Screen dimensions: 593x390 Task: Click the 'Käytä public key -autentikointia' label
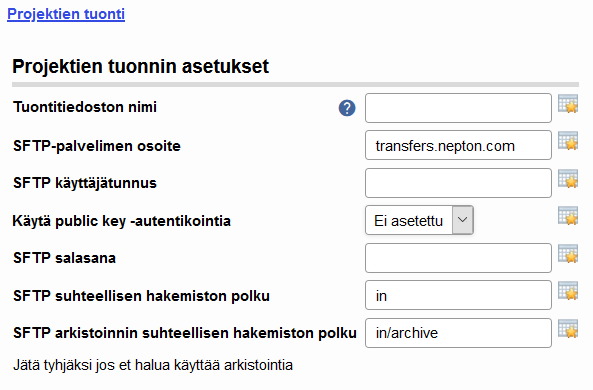click(122, 221)
